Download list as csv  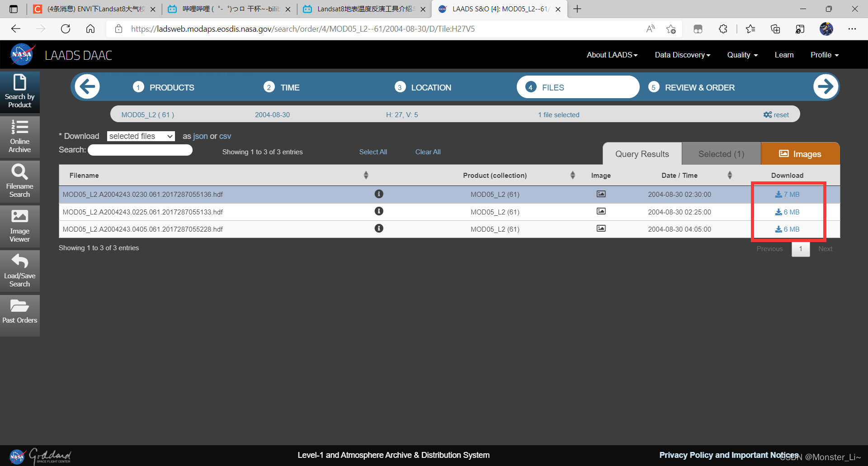(225, 136)
